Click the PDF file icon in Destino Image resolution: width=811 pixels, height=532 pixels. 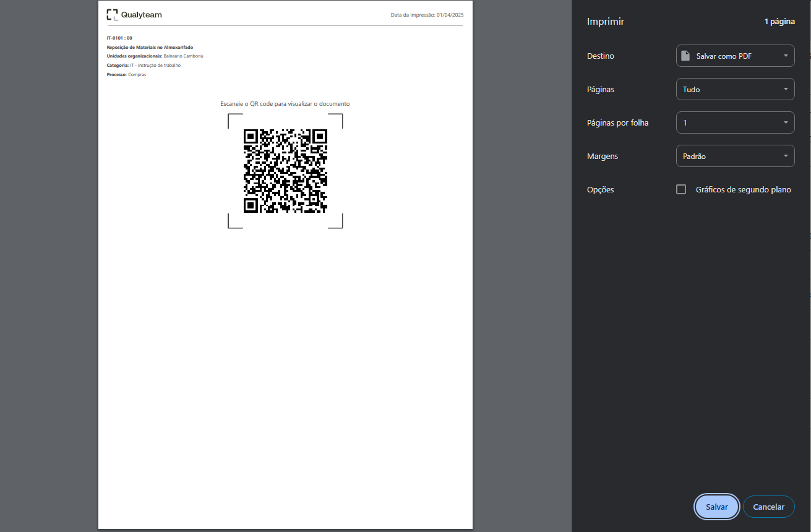point(685,56)
